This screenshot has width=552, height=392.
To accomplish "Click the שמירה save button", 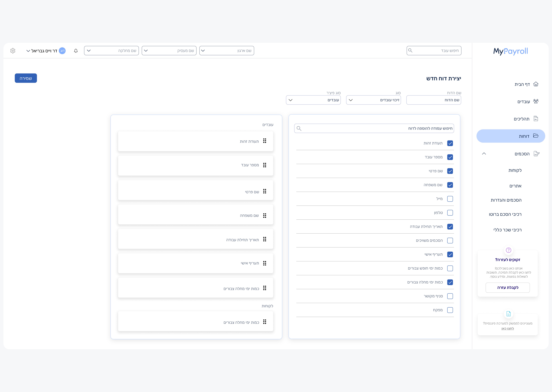I will 26,78.
